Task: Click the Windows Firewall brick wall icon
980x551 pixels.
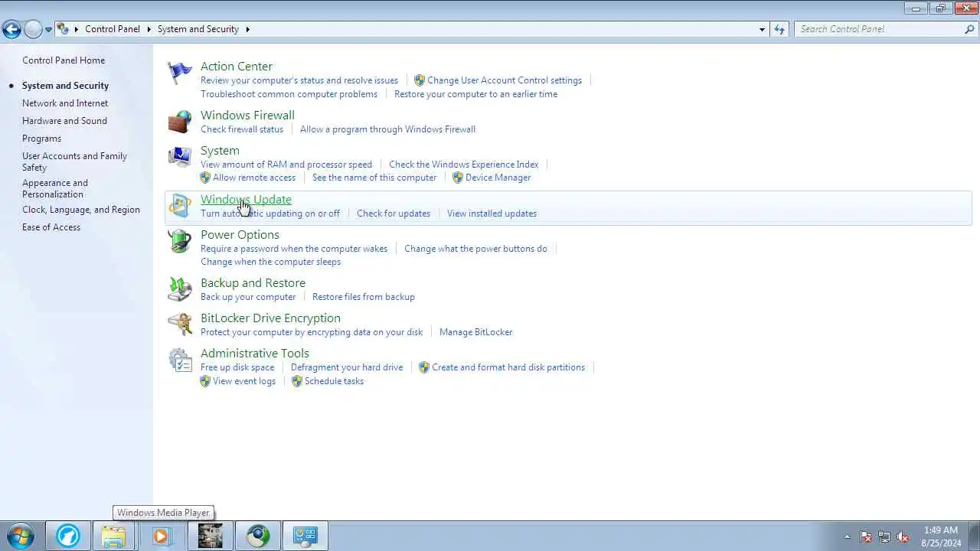Action: click(180, 122)
